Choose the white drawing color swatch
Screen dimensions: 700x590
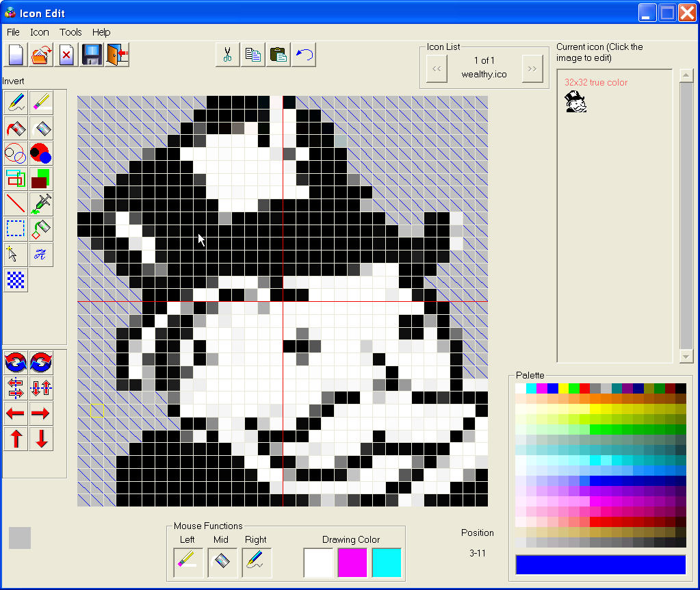[x=318, y=563]
